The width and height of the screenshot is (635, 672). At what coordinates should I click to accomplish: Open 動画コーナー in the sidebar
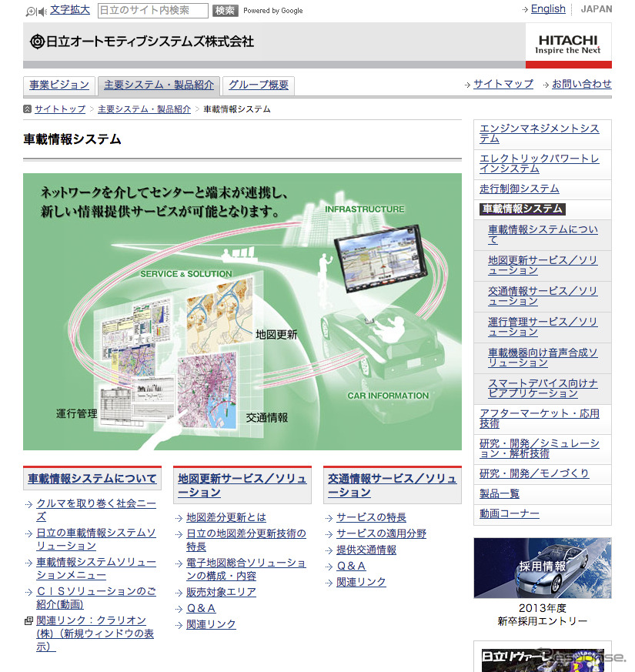[510, 513]
